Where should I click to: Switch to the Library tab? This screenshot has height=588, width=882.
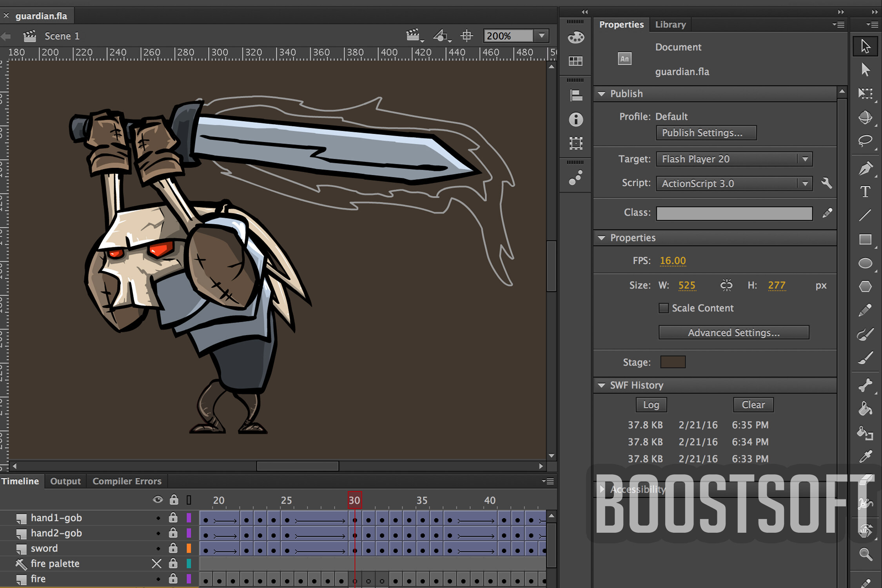click(670, 24)
